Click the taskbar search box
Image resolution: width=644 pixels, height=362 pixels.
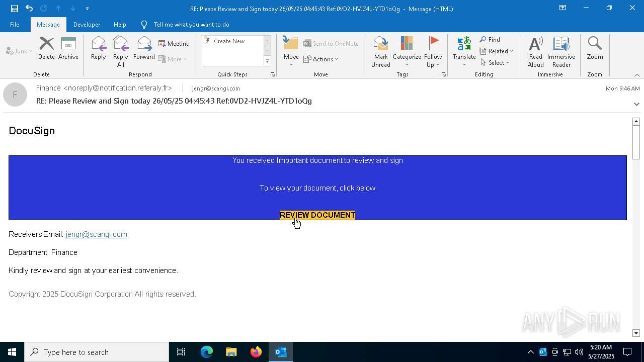[x=97, y=352]
